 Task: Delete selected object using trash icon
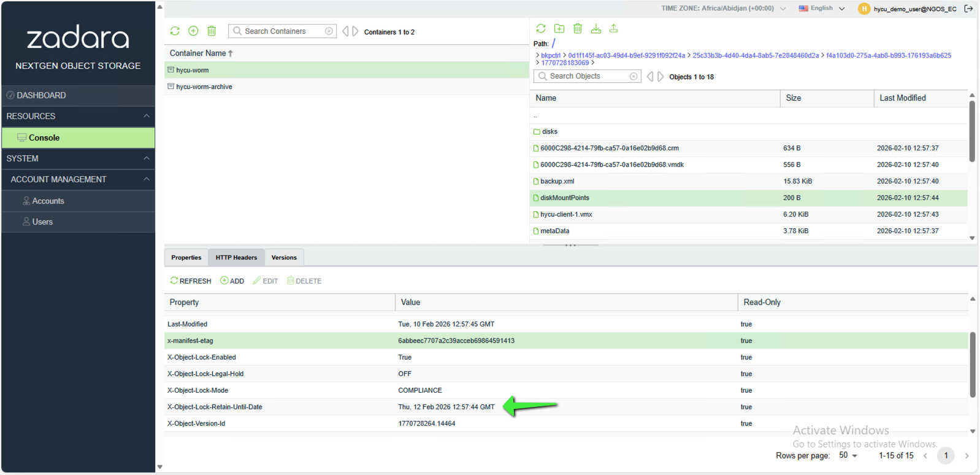pyautogui.click(x=578, y=28)
